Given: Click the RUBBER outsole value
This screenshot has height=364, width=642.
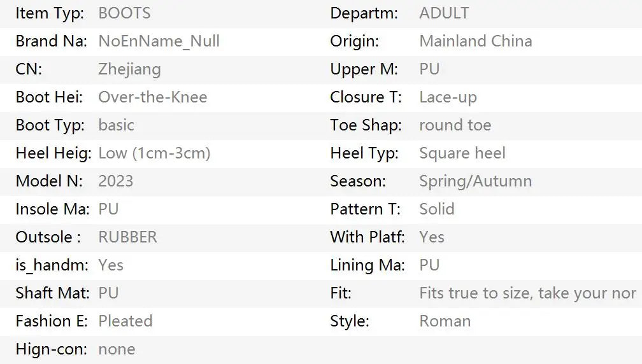Looking at the screenshot, I should coord(128,237).
